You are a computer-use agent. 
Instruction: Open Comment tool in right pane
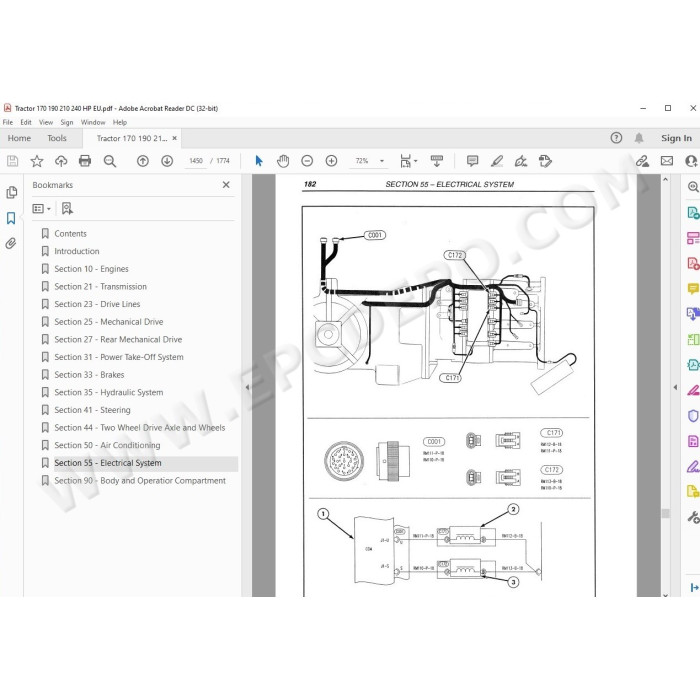[x=693, y=288]
